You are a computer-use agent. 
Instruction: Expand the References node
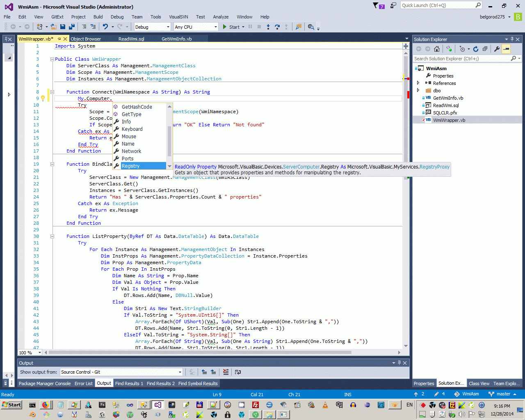coord(418,83)
